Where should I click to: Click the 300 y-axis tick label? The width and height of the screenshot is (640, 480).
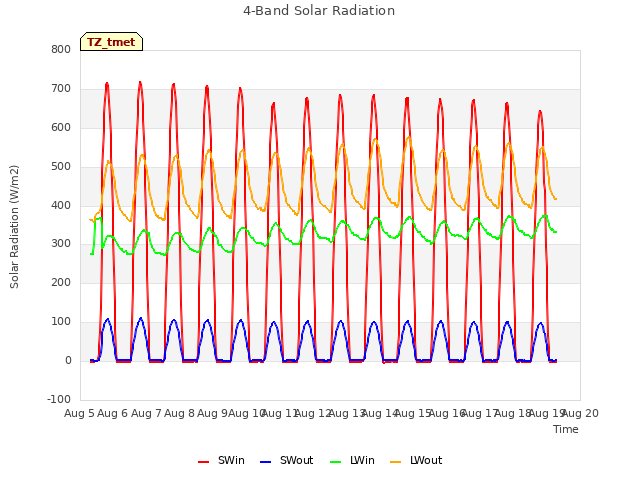point(61,244)
